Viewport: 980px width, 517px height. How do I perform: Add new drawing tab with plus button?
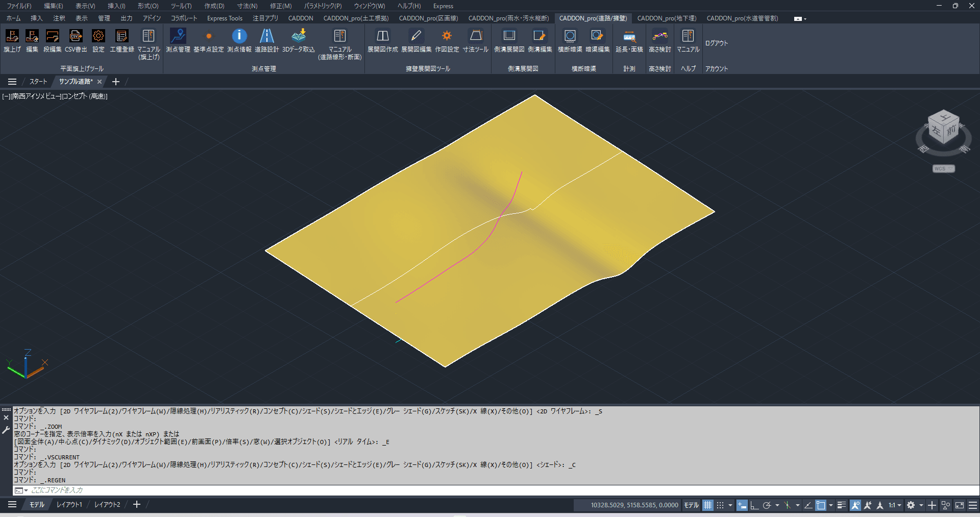[116, 82]
